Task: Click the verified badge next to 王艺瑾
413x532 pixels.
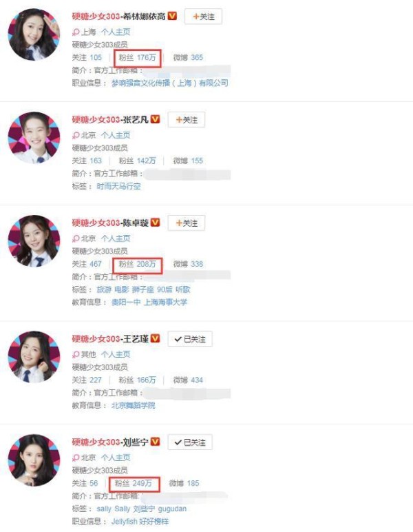Action: pyautogui.click(x=155, y=338)
